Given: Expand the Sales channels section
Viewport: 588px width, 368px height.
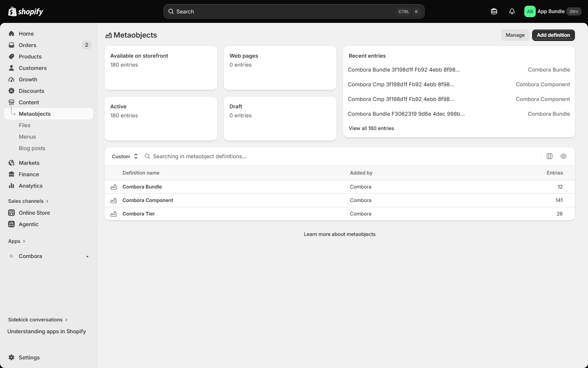Looking at the screenshot, I should (x=28, y=201).
